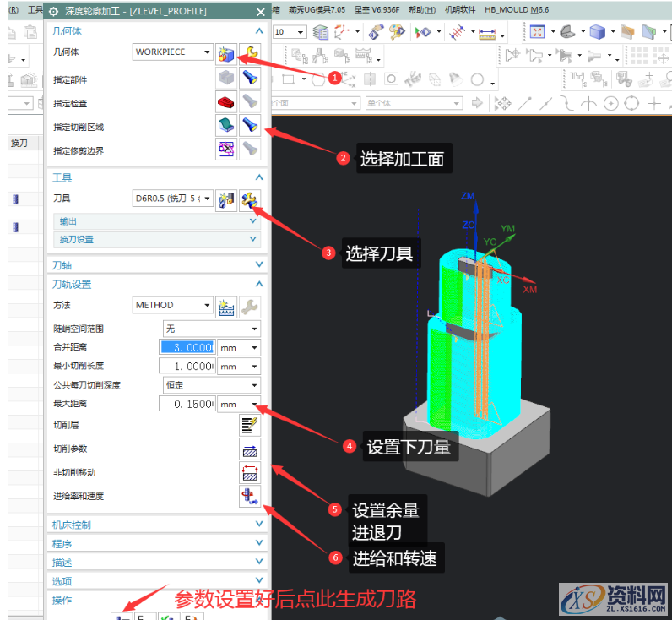Click the polygon tool icon in toolbar
This screenshot has height=620, width=672.
click(317, 79)
